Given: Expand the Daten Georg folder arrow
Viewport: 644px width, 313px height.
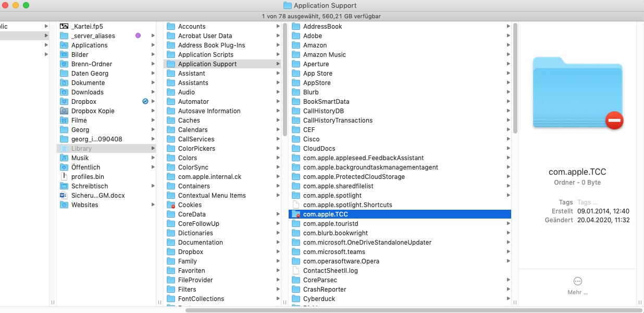Looking at the screenshot, I should (x=153, y=73).
